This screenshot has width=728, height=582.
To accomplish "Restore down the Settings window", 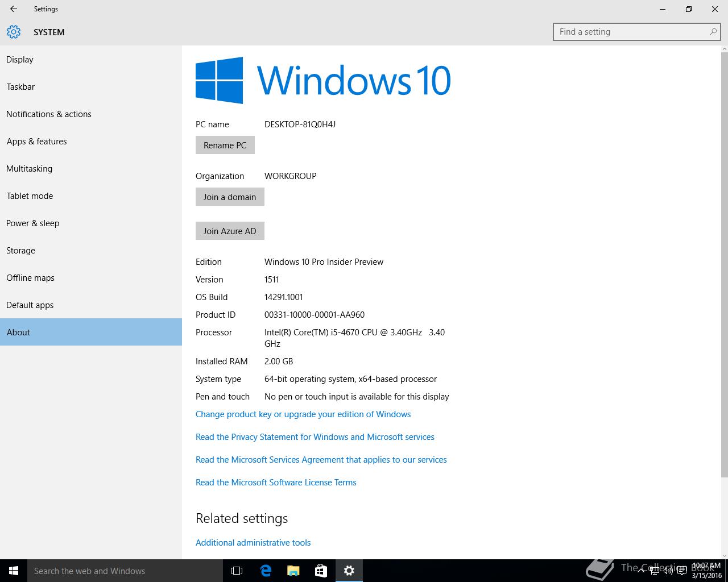I will tap(689, 9).
